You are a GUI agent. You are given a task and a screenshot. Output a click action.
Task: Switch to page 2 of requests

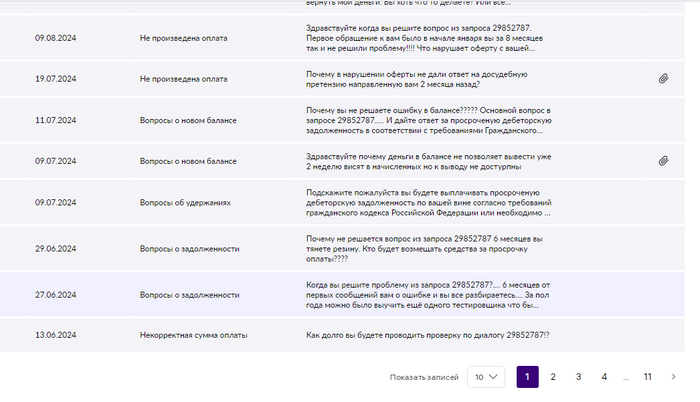[552, 377]
